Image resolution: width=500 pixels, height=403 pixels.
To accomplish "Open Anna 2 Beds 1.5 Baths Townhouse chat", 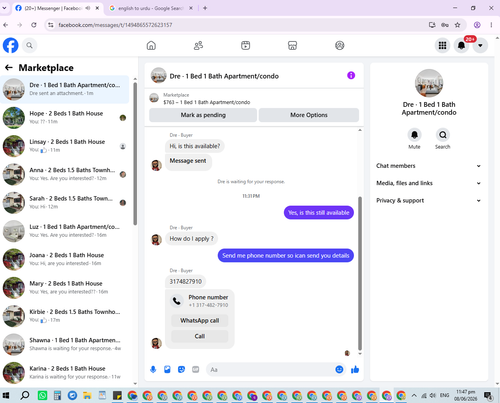I will point(65,174).
